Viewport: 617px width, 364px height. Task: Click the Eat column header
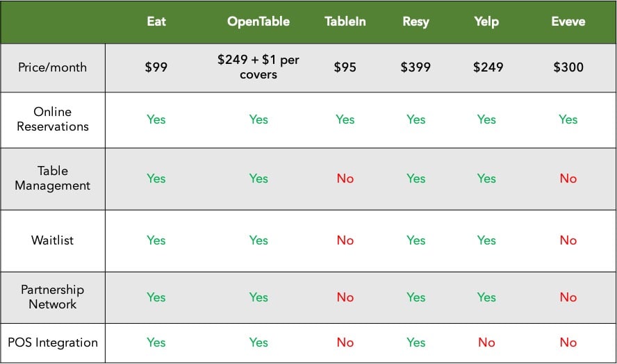pyautogui.click(x=156, y=22)
